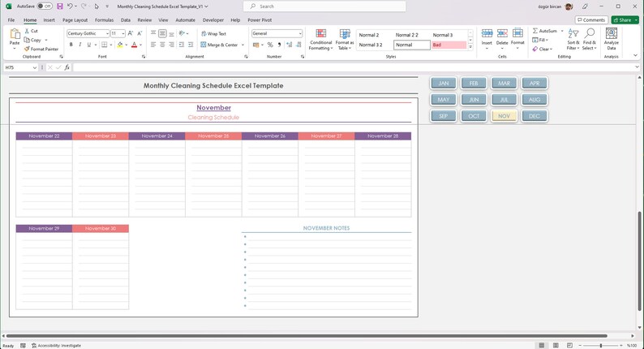Activate the Format Painter brush
Viewport: 644px width, 349px height.
point(27,49)
